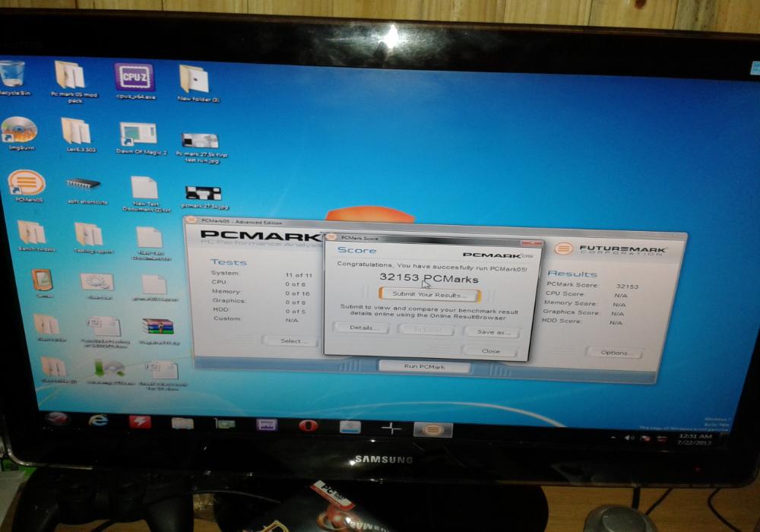Open Options in the PCMark05 Results panel
The height and width of the screenshot is (532, 760).
[615, 353]
